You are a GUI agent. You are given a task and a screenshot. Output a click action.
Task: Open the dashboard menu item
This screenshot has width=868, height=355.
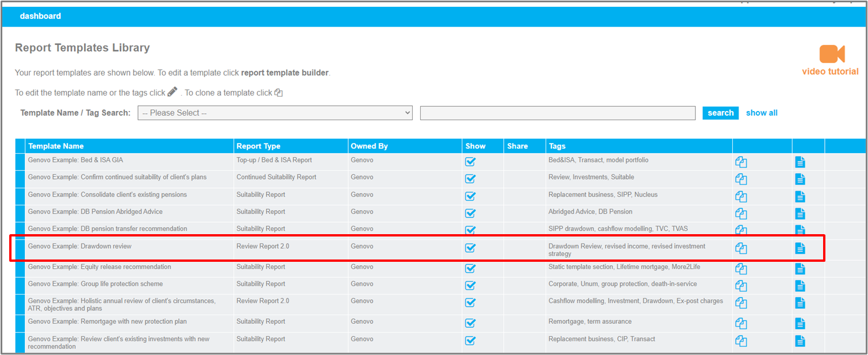pyautogui.click(x=40, y=16)
